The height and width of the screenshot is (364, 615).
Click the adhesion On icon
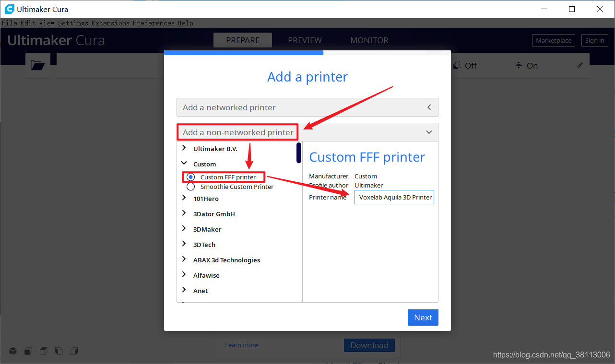pyautogui.click(x=519, y=65)
